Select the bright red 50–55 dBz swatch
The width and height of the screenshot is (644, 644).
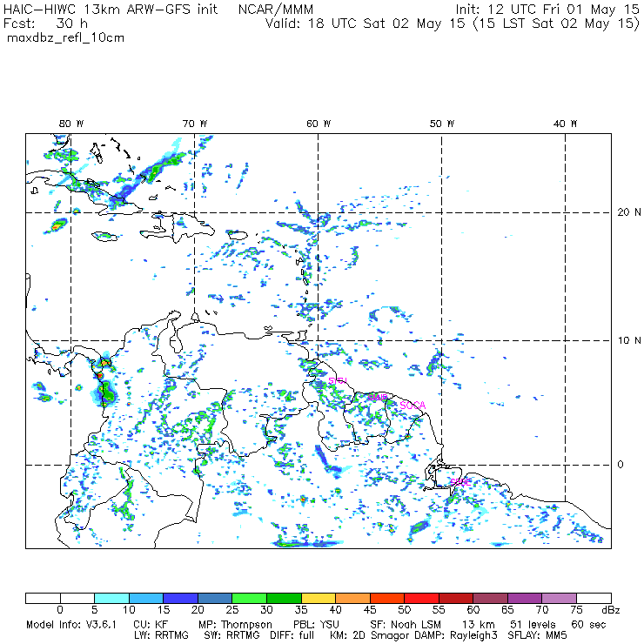[x=422, y=598]
